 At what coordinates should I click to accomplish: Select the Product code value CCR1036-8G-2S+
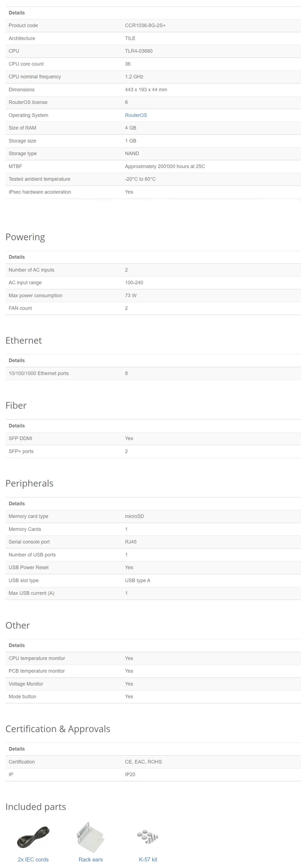pyautogui.click(x=145, y=26)
